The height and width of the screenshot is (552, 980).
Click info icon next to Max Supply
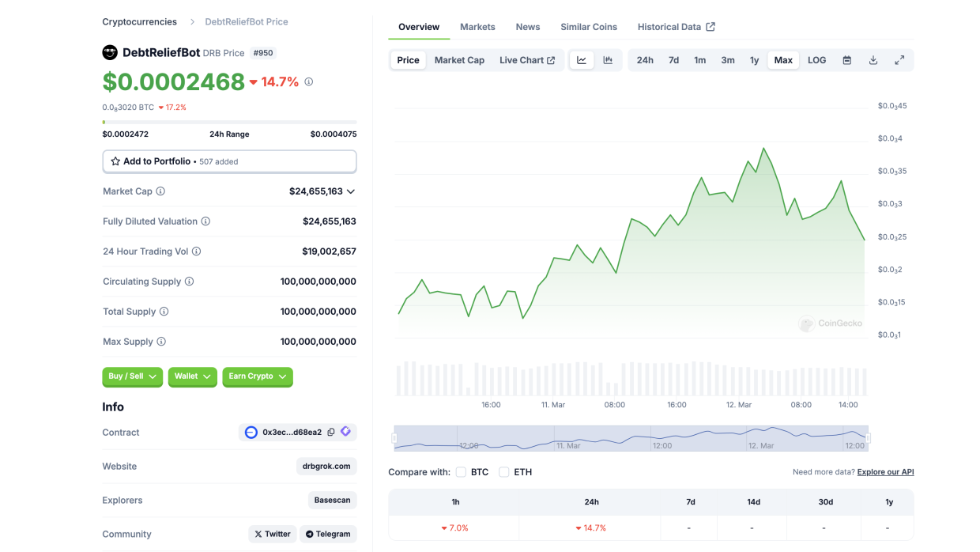click(x=161, y=342)
